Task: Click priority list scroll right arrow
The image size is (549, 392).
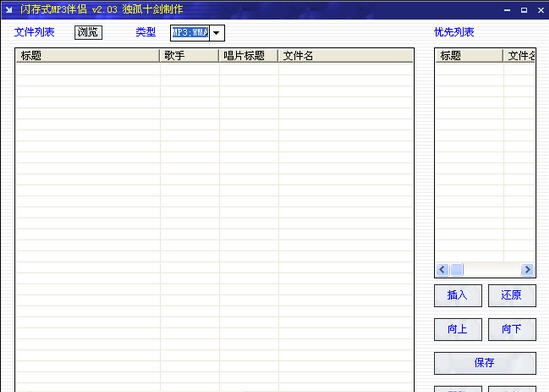Action: (x=527, y=270)
